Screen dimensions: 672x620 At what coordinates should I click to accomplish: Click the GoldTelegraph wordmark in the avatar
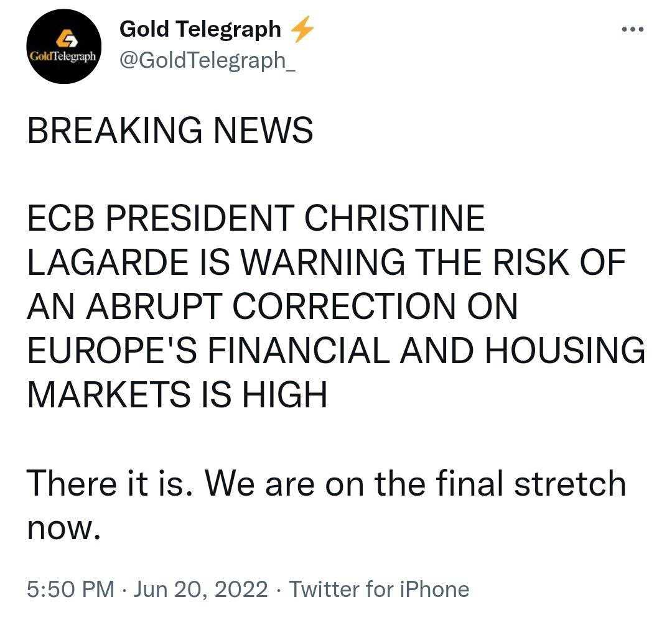pos(63,56)
